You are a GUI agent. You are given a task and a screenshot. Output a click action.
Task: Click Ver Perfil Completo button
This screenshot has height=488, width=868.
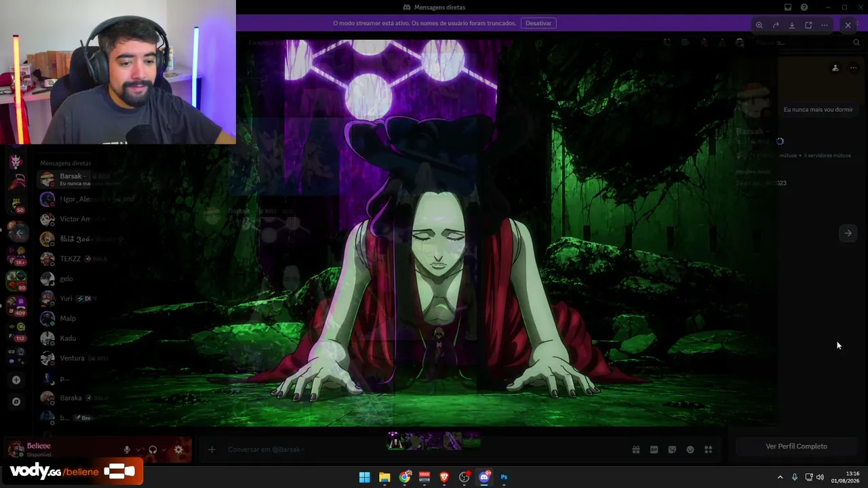(x=796, y=447)
